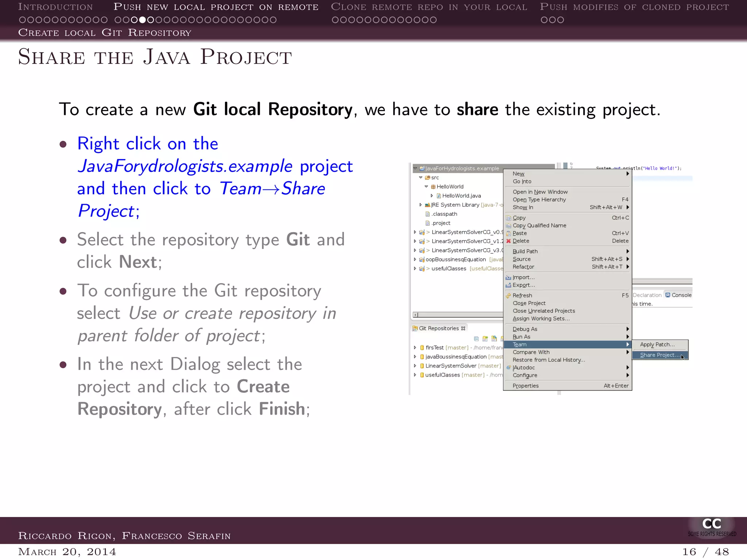Expand the LinearSystemSolverCG_v3.0 project
The width and height of the screenshot is (747, 560).
coord(415,250)
